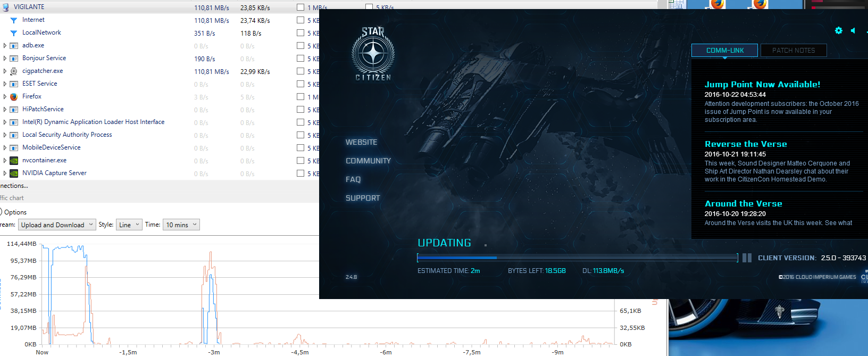The image size is (868, 356).
Task: Open the WEBSITE launcher menu link
Action: tap(361, 142)
